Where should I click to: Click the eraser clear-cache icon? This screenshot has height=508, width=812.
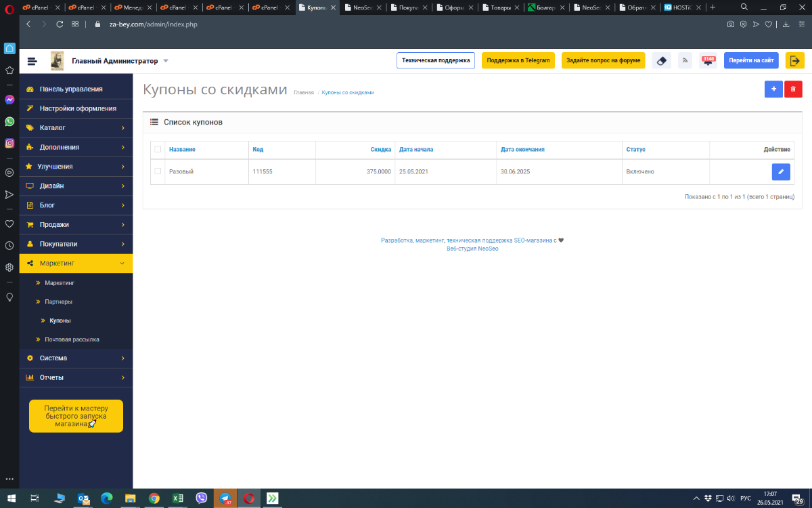click(662, 60)
